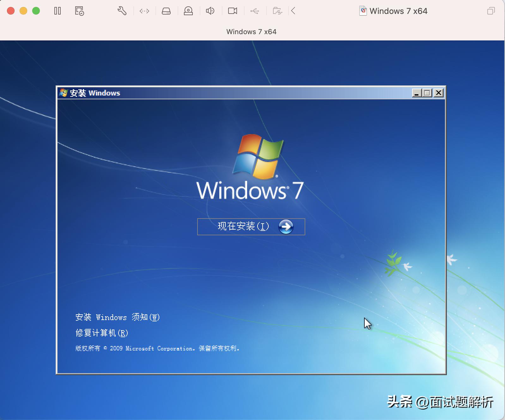Click the USB device icon
Image resolution: width=505 pixels, height=420 pixels.
pyautogui.click(x=255, y=11)
